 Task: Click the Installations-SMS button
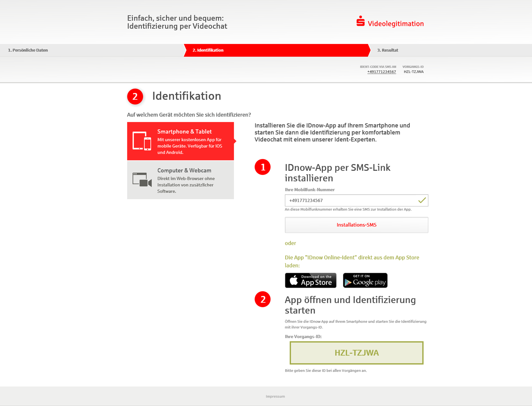(357, 225)
